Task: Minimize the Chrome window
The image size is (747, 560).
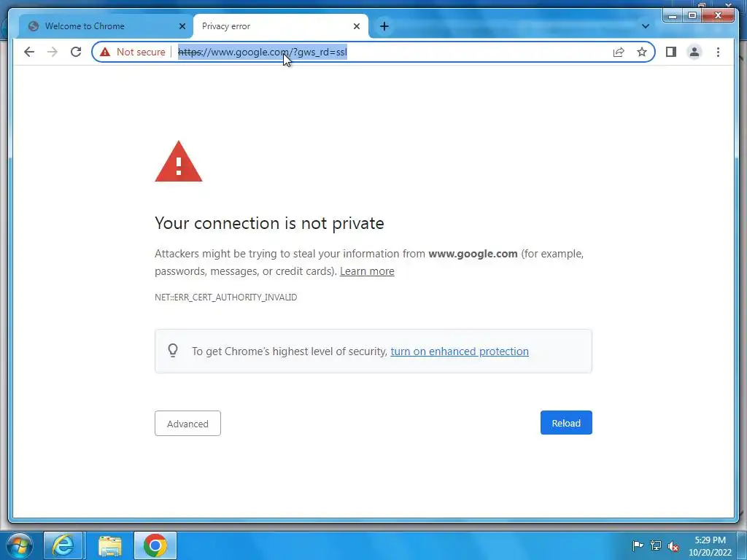Action: click(x=673, y=16)
